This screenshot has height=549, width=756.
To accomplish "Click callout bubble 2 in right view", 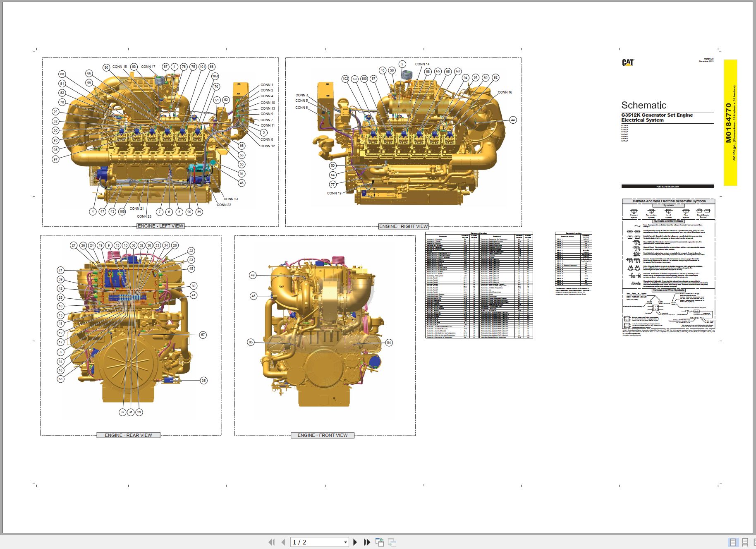I will [x=402, y=64].
